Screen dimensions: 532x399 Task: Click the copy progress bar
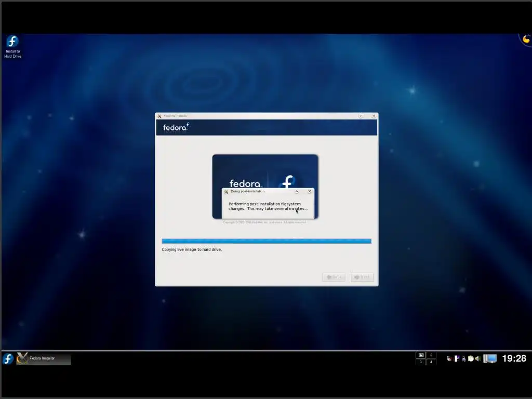pyautogui.click(x=267, y=241)
